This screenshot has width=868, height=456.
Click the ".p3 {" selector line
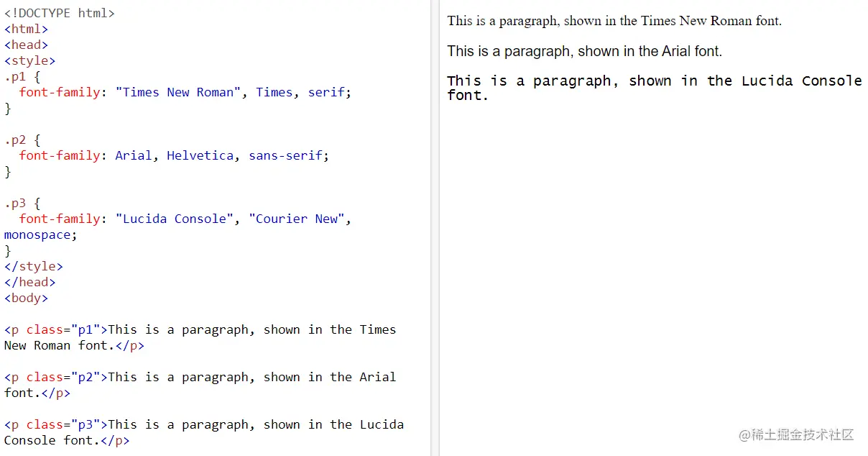22,203
